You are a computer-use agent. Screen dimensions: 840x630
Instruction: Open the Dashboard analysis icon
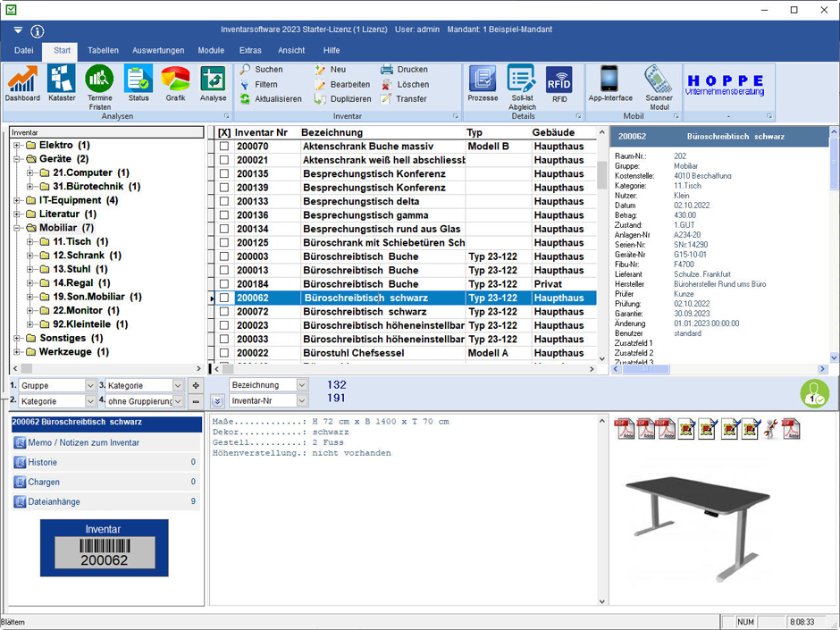point(22,82)
